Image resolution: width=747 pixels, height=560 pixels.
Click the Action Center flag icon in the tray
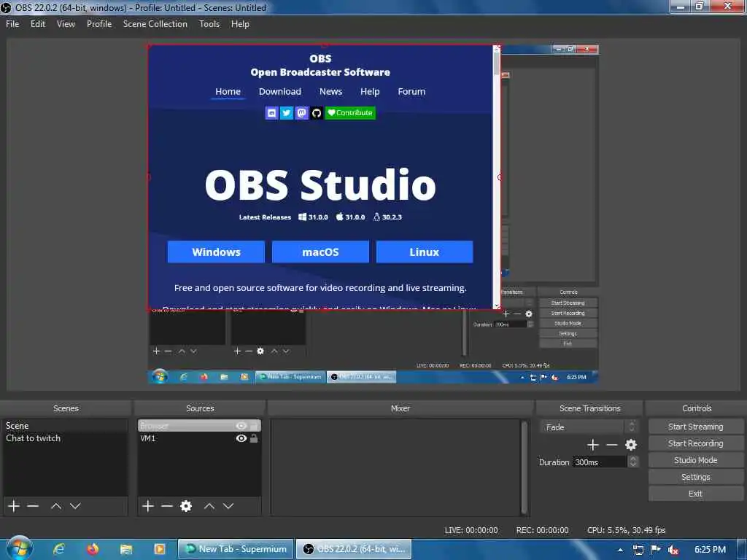tap(656, 550)
